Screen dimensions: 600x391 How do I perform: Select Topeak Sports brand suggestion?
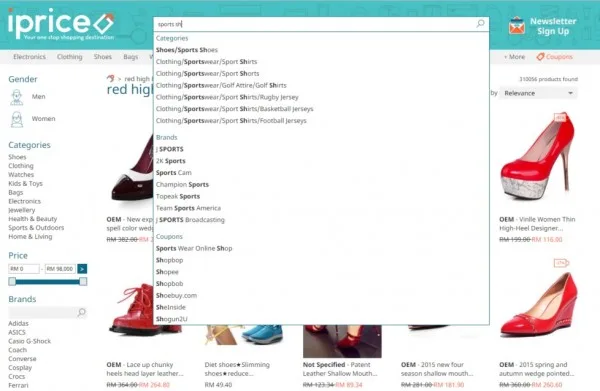[178, 197]
